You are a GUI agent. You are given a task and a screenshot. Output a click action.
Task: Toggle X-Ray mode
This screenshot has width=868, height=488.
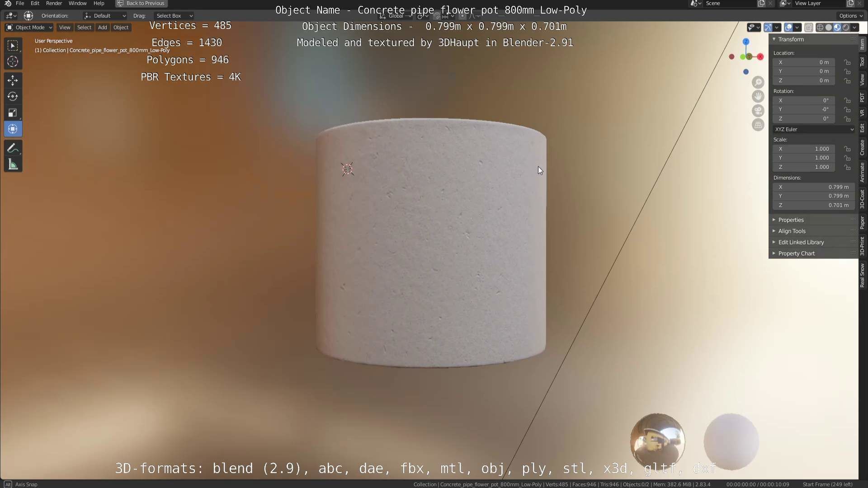pos(809,28)
